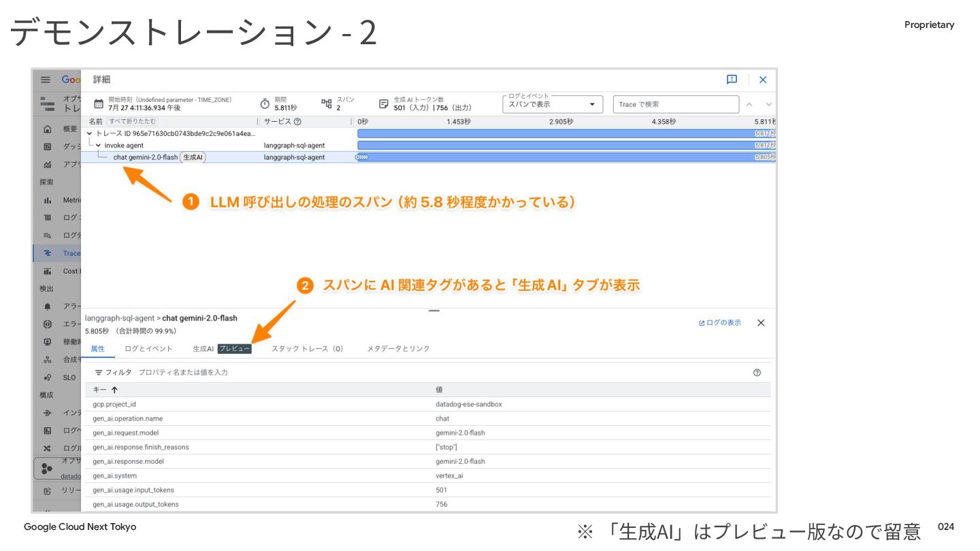The width and height of the screenshot is (980, 551).
Task: Click the gen_ai.usage.input_tokens key
Action: click(x=133, y=490)
